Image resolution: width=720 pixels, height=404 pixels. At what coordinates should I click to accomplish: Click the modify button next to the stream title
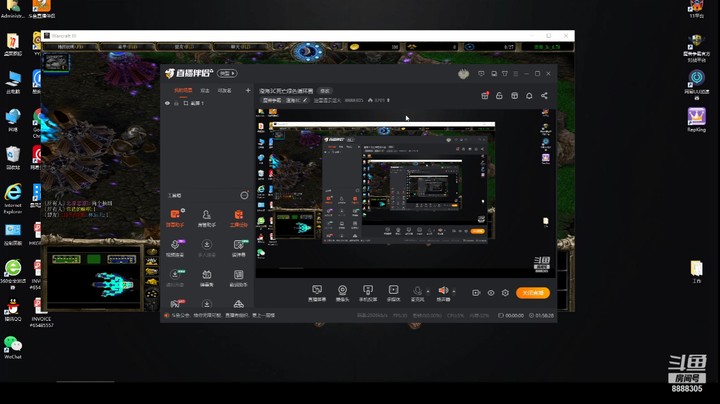pos(325,91)
